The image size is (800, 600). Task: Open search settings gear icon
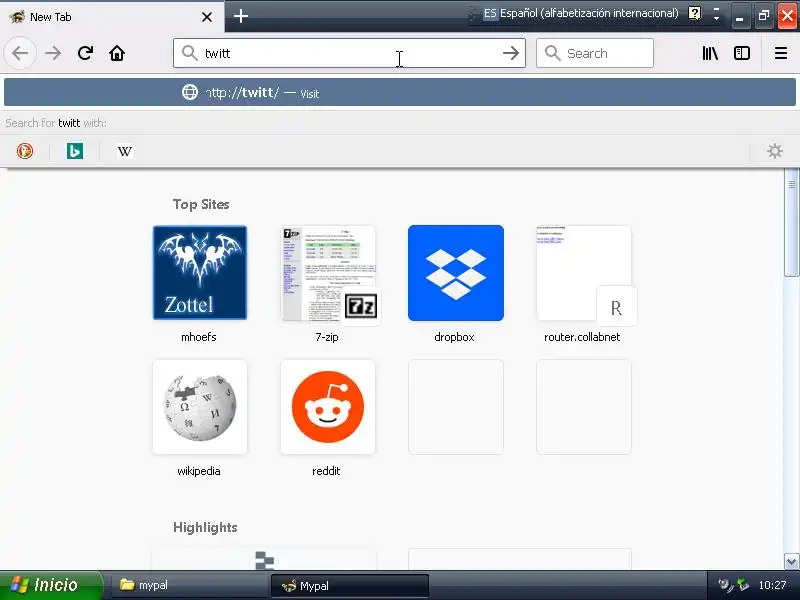[774, 151]
